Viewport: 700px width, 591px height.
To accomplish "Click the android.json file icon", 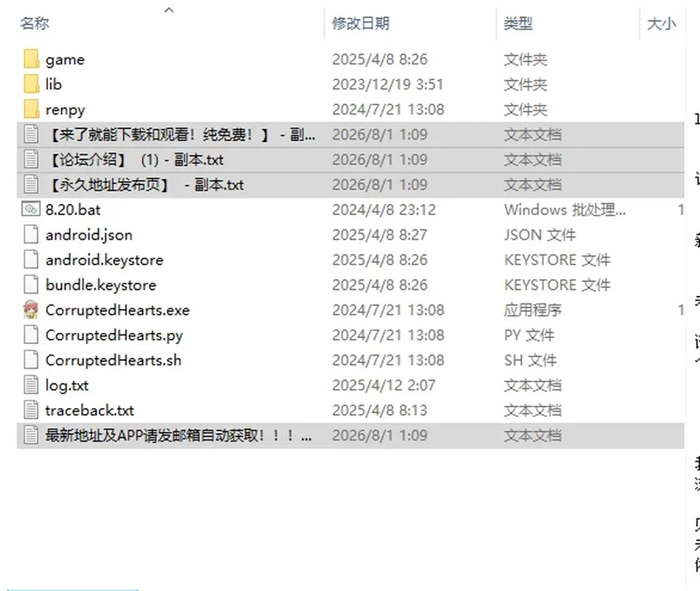I will coord(31,235).
